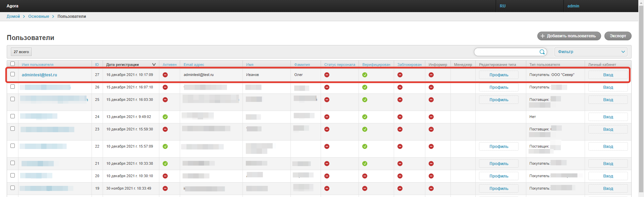This screenshot has width=644, height=197.
Task: Click red Staff status icon for user ID 23
Action: [327, 129]
